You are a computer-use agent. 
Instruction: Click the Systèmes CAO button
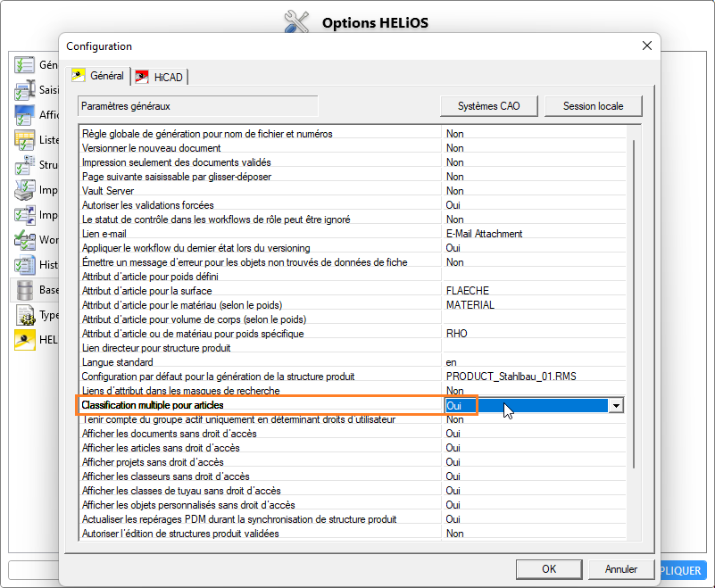click(x=489, y=106)
